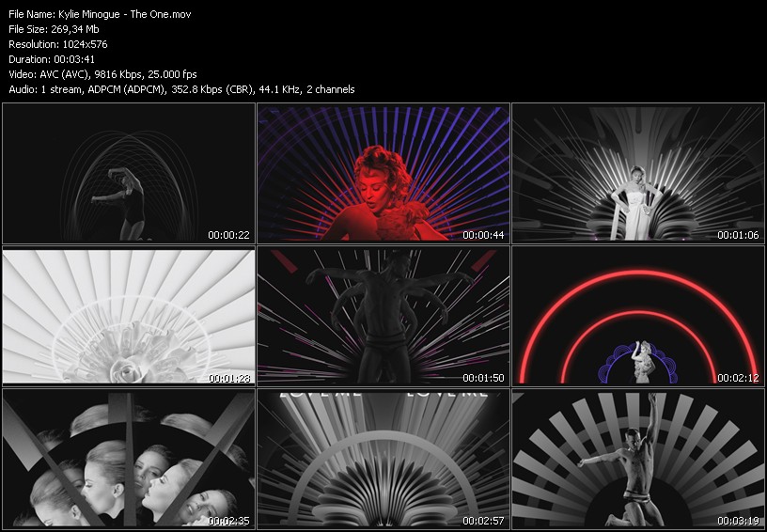Click the 00:01:06 timestamp label
Image resolution: width=767 pixels, height=532 pixels.
[740, 235]
